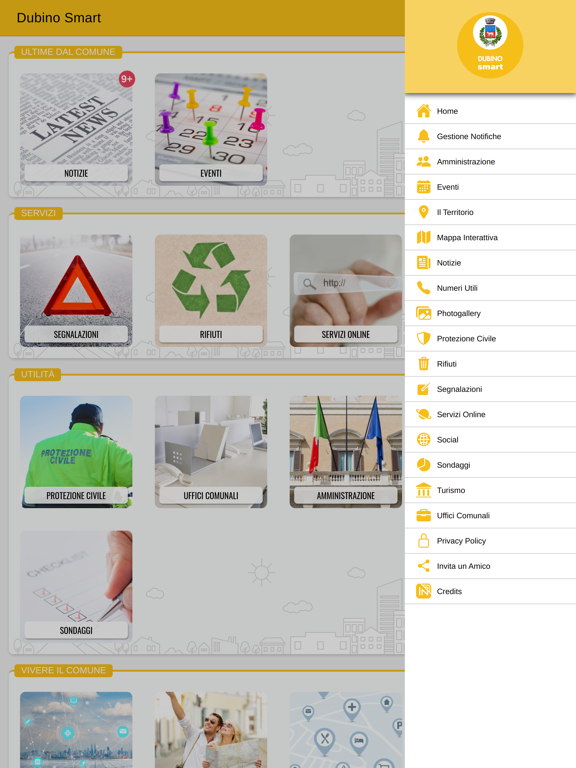Open the Turismo menu item

pyautogui.click(x=490, y=490)
